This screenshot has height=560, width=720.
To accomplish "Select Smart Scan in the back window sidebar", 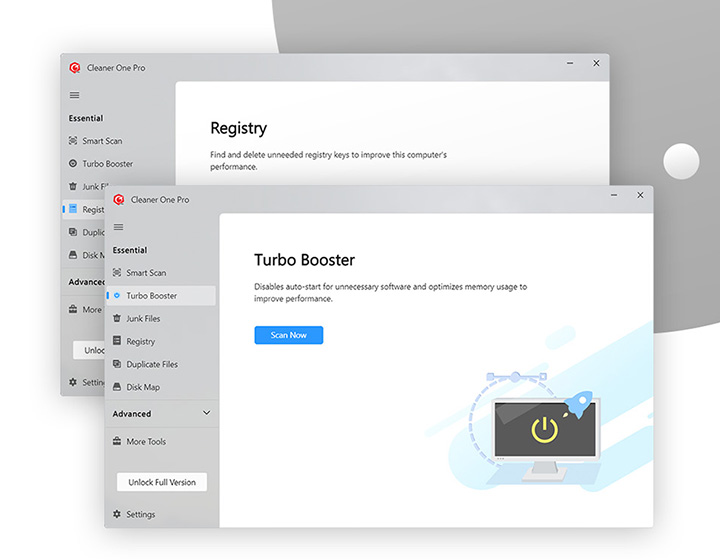I will point(101,141).
